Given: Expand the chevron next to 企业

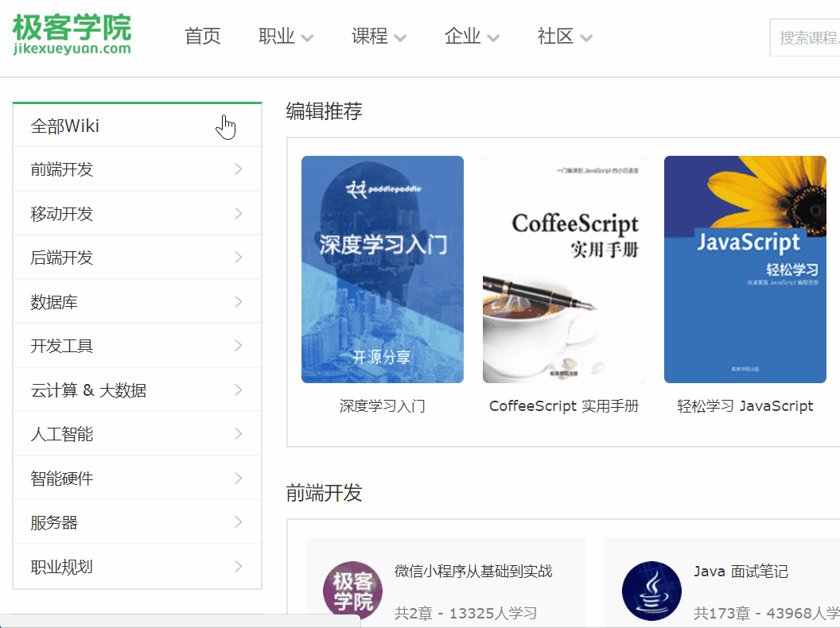Looking at the screenshot, I should click(x=493, y=38).
